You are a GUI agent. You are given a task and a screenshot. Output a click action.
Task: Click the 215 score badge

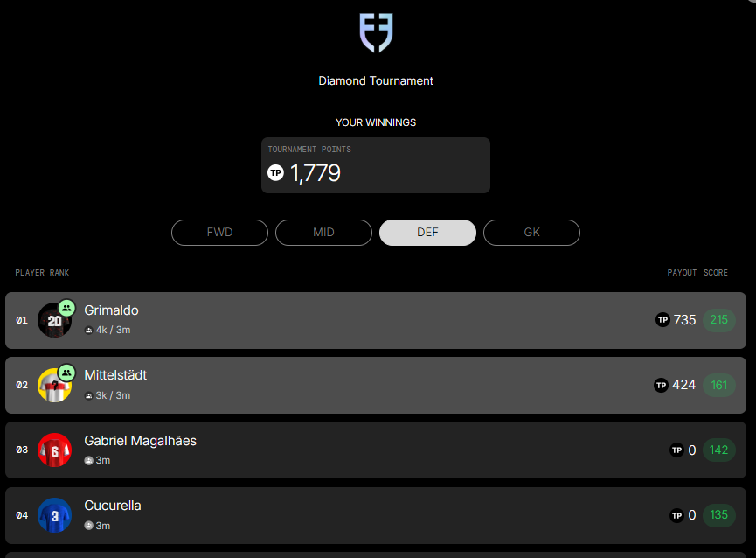(719, 320)
